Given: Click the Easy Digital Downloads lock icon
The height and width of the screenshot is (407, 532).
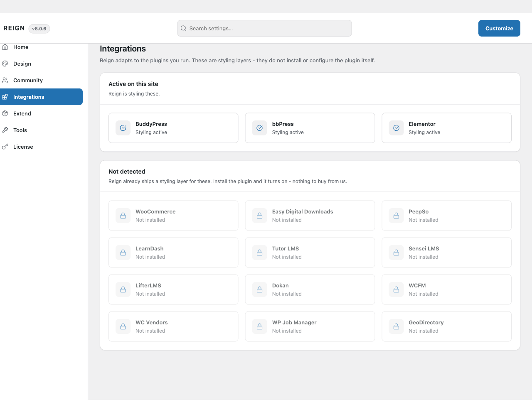Looking at the screenshot, I should coord(259,216).
